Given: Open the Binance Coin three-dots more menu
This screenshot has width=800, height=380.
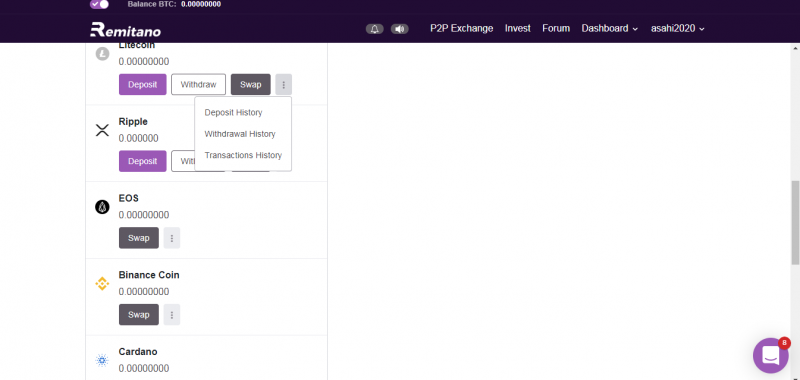Looking at the screenshot, I should [172, 315].
